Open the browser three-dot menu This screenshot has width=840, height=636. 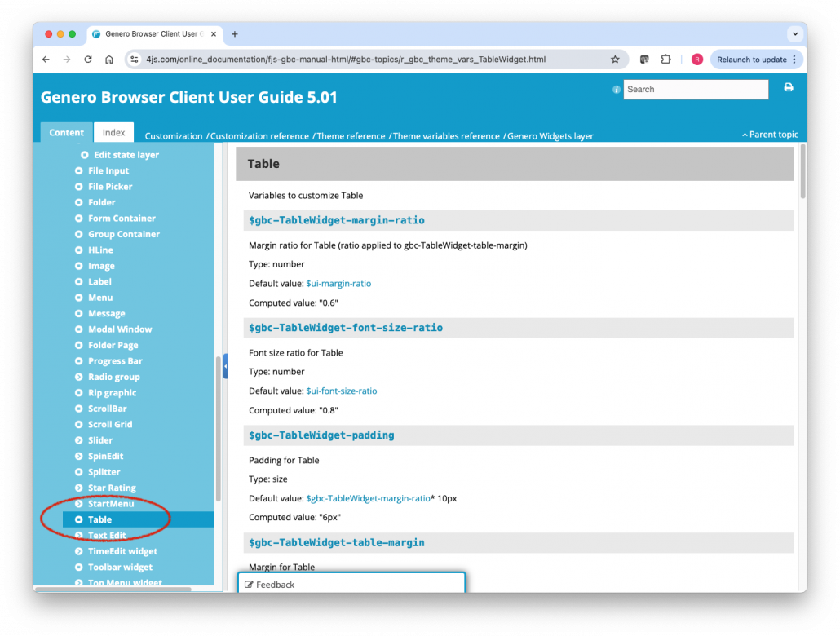[794, 60]
